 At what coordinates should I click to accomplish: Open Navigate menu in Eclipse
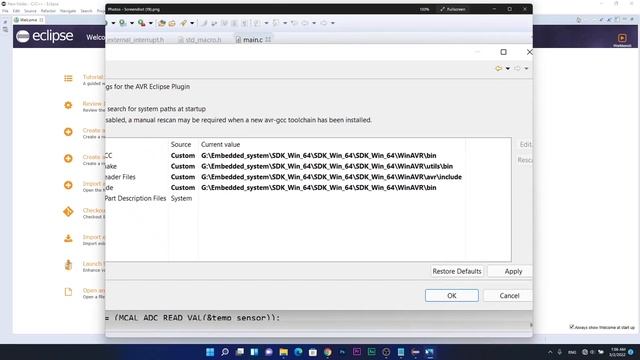point(68,11)
